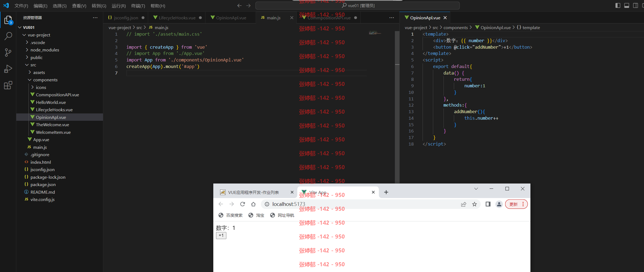
Task: Open Explorer panel more actions menu
Action: click(95, 18)
